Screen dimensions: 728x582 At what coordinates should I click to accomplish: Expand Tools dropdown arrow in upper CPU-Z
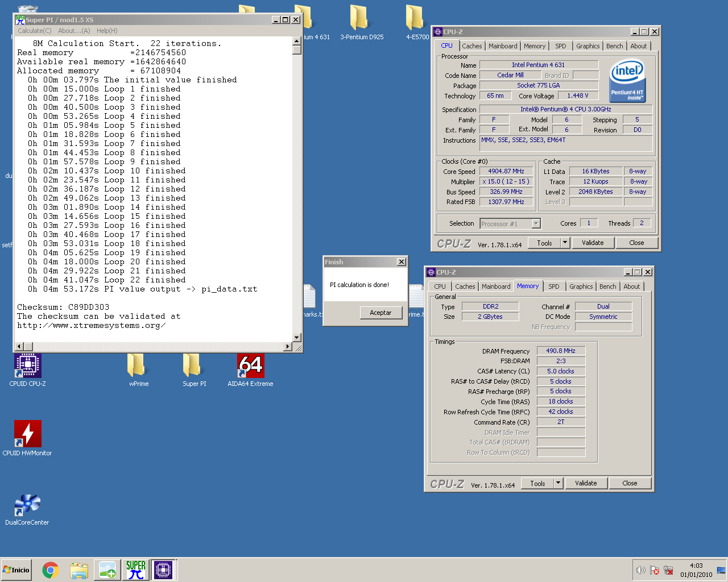click(x=565, y=243)
